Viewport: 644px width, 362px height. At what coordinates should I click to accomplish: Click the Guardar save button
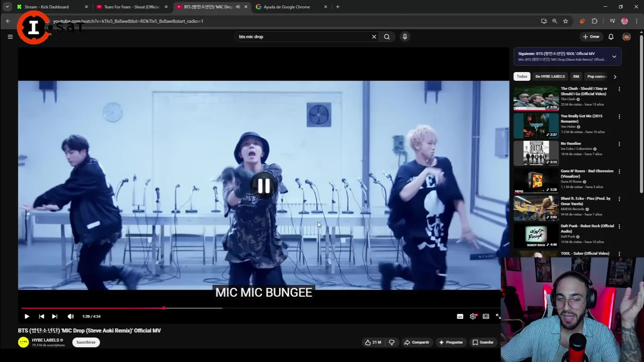(x=483, y=342)
